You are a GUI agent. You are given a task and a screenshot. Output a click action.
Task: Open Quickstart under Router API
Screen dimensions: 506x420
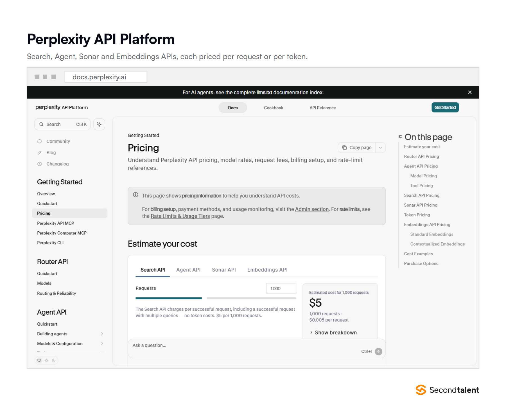click(47, 274)
